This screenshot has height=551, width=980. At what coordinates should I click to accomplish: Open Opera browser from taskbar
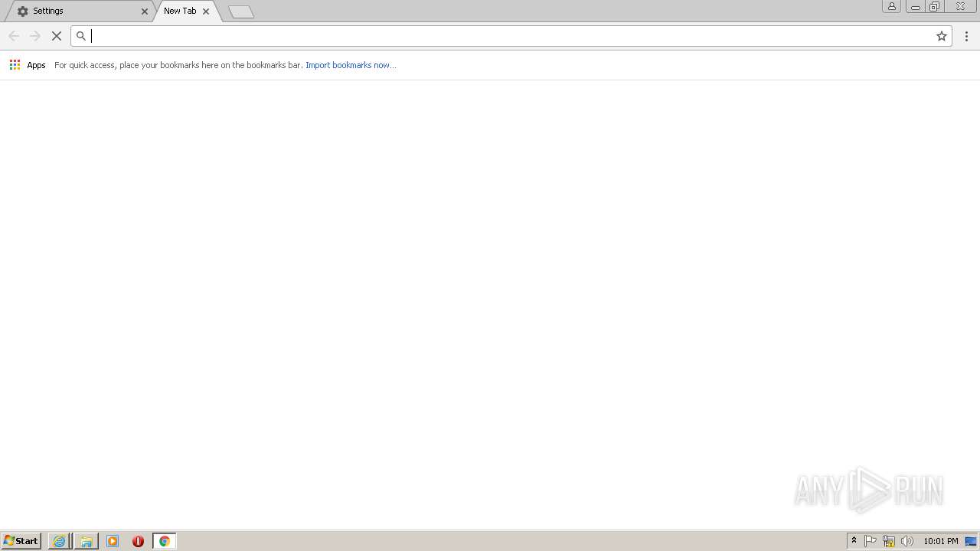pos(138,541)
